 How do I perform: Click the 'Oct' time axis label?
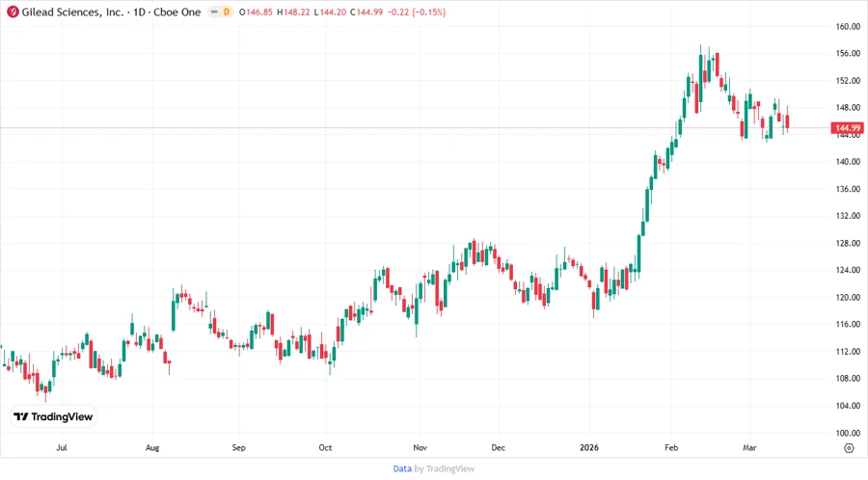(326, 448)
